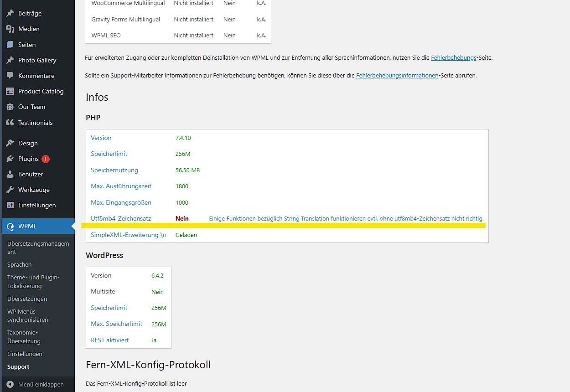The height and width of the screenshot is (392, 570).
Task: Click PHP version value 7.4.10
Action: (183, 138)
